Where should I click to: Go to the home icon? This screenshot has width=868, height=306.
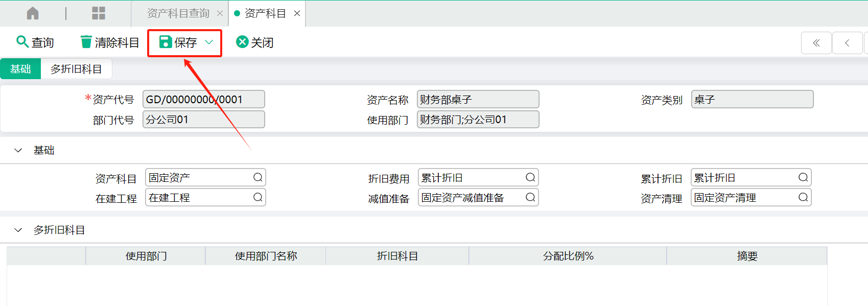[33, 13]
